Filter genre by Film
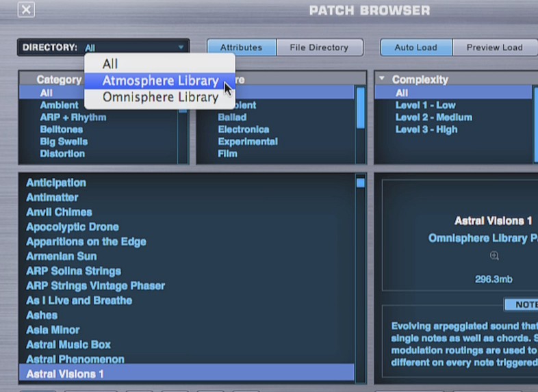Screen dimensions: 538x392 pyautogui.click(x=227, y=154)
